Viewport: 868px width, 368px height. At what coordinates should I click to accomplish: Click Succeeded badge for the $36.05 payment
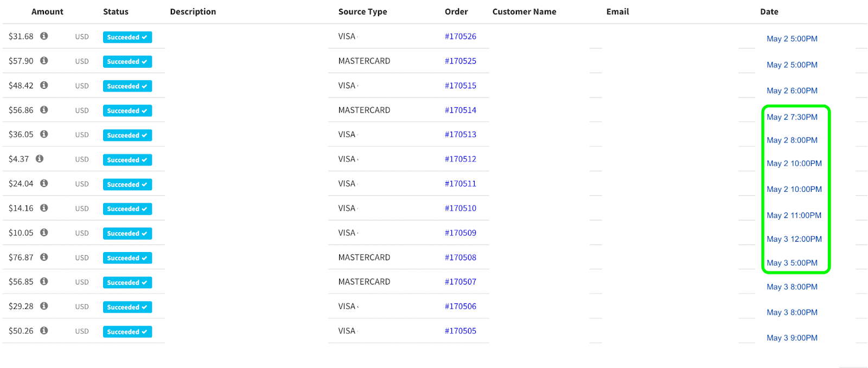tap(127, 135)
